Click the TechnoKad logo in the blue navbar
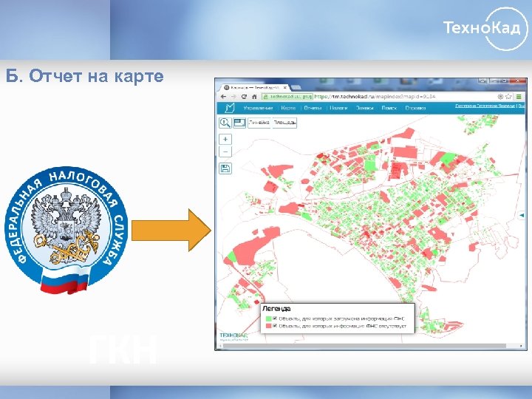This screenshot has height=399, width=532. click(x=230, y=108)
